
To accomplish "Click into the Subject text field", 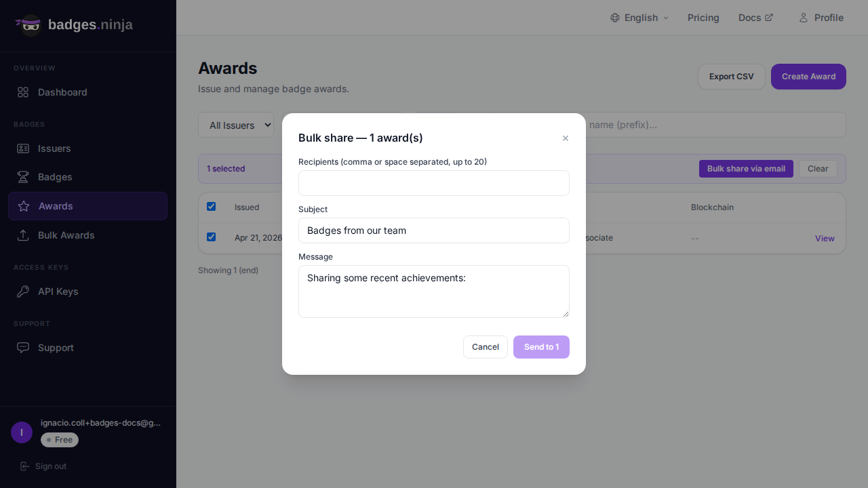I will tap(434, 230).
